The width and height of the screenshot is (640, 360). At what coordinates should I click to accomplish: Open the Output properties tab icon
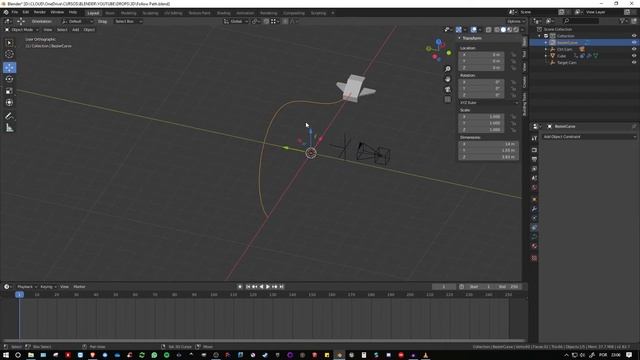(534, 159)
